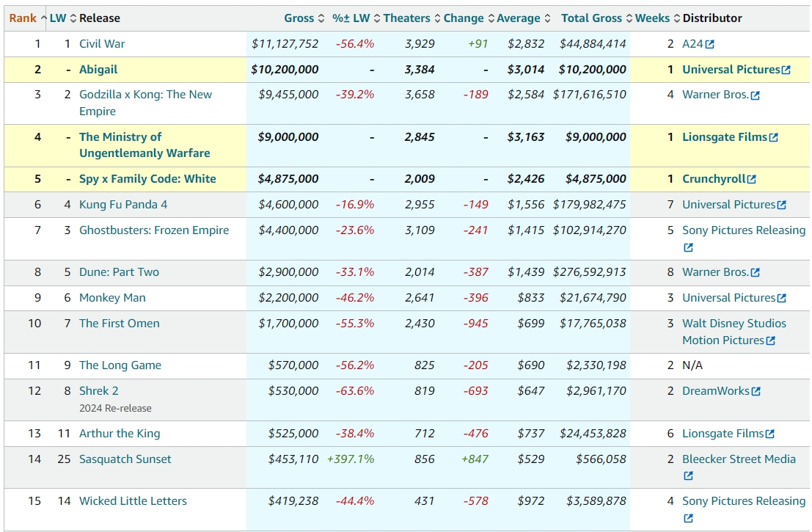Select Shrek 2 '2024 Re-release' note

pos(115,408)
